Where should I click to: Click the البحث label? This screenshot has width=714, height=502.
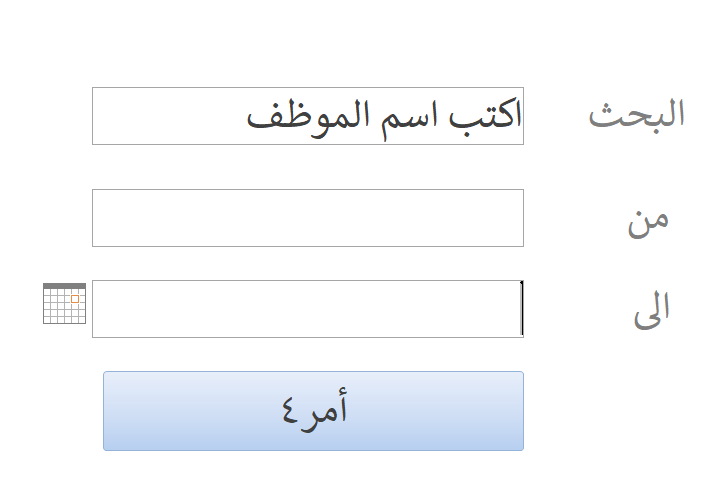[637, 116]
